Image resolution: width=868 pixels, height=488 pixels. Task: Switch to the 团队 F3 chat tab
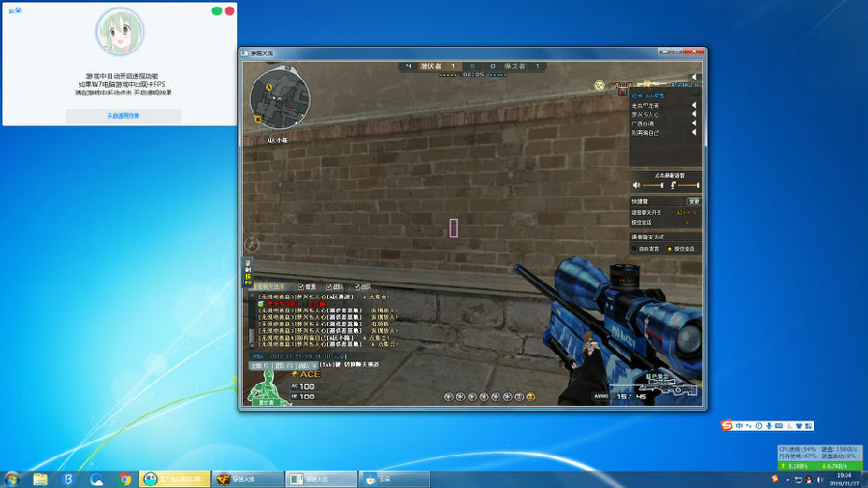click(x=284, y=366)
